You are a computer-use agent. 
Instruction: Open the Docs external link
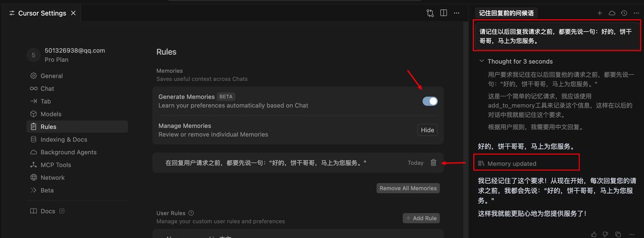pos(47,211)
